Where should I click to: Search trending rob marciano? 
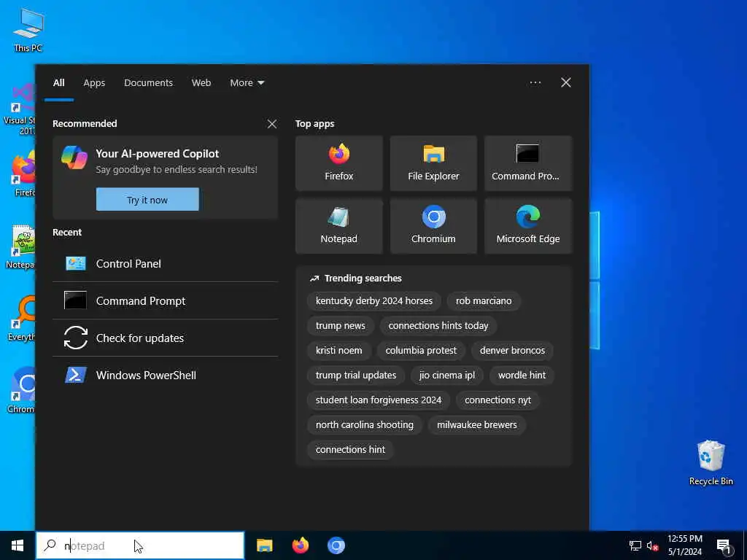(x=484, y=301)
